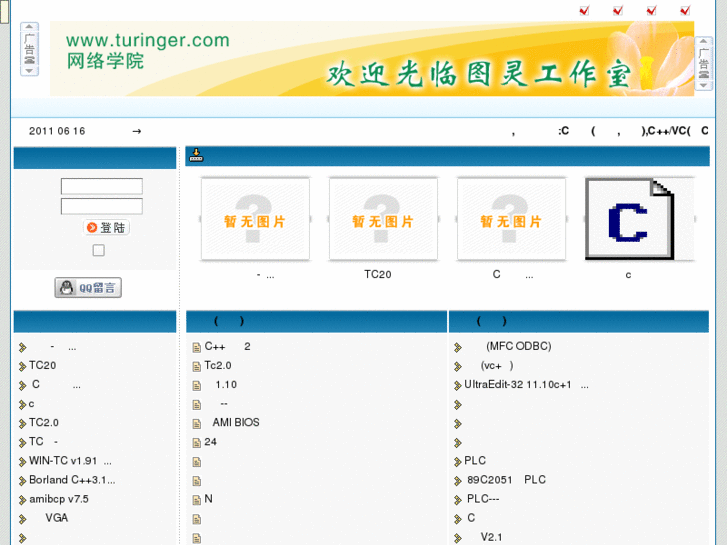Image resolution: width=727 pixels, height=545 pixels.
Task: Open the 1.10 article link
Action: (226, 385)
